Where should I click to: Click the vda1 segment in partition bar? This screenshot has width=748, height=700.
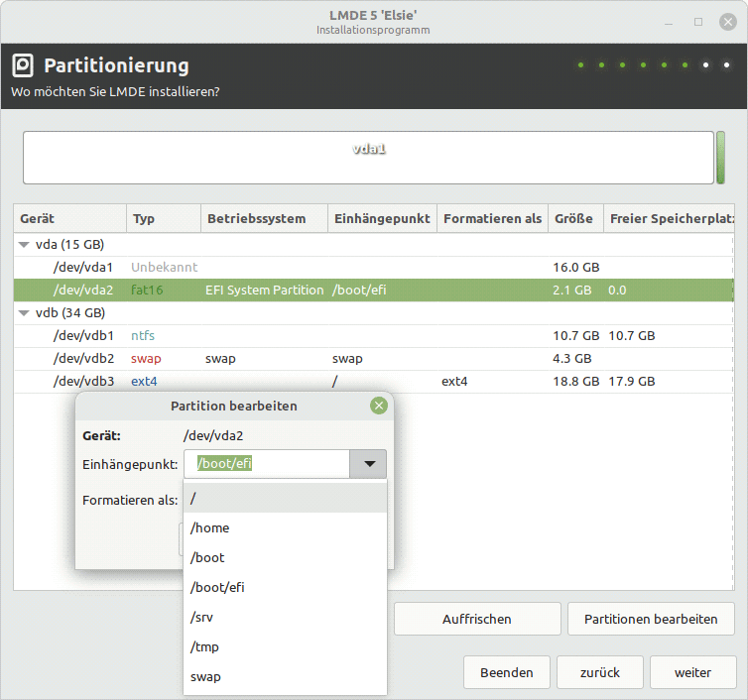coord(368,158)
